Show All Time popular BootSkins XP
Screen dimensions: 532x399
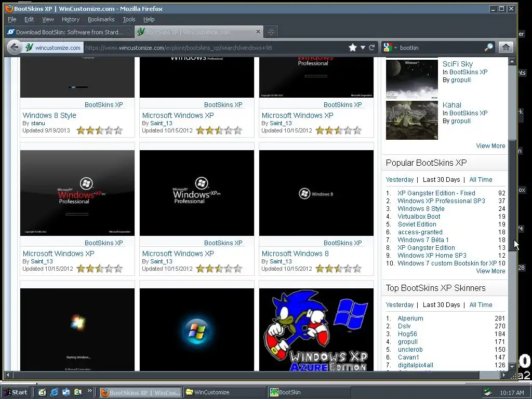pos(481,179)
